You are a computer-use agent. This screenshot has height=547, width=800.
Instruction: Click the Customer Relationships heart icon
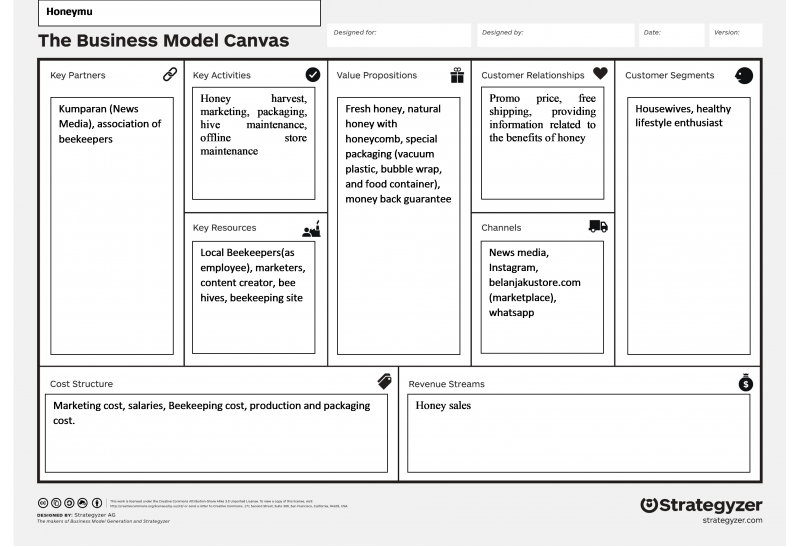601,73
